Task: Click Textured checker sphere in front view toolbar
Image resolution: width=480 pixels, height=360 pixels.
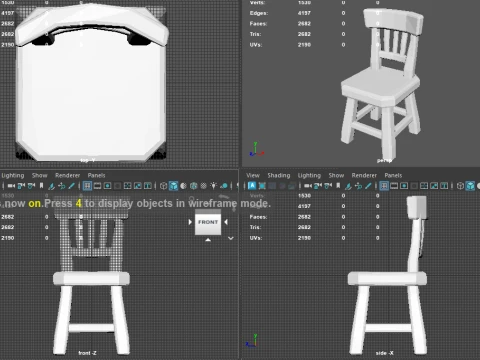Action: click(203, 186)
